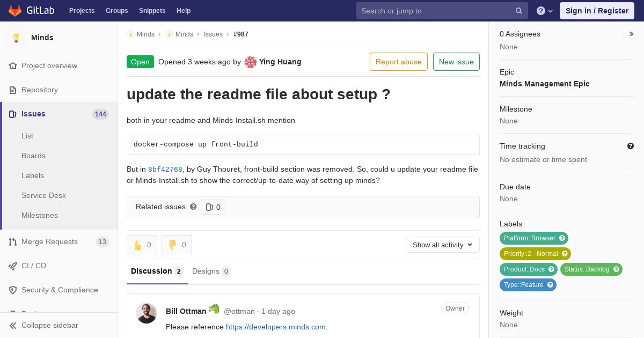
Task: Click the Time tracking help icon
Action: point(631,146)
